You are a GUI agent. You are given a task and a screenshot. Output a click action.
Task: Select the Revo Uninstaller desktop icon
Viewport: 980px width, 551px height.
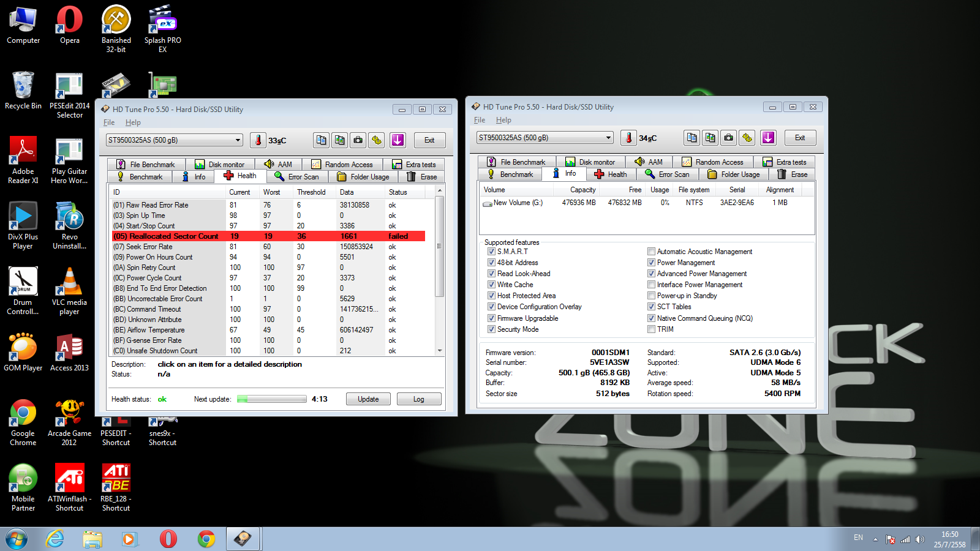[x=70, y=226]
